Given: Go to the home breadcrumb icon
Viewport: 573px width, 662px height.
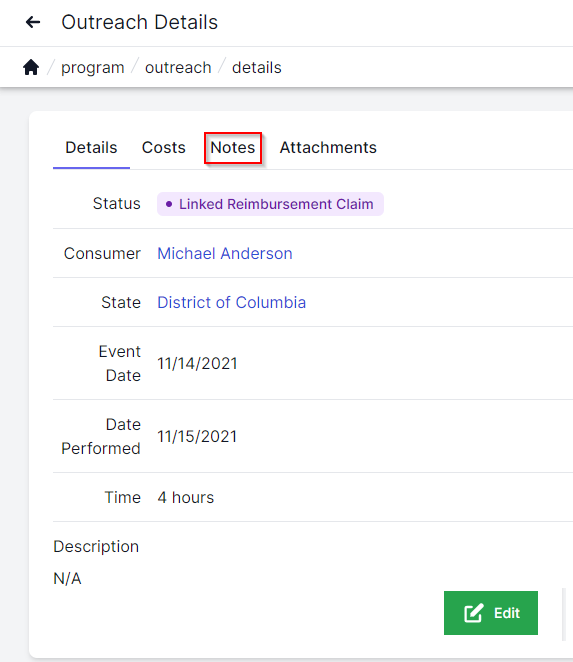Looking at the screenshot, I should (x=31, y=67).
